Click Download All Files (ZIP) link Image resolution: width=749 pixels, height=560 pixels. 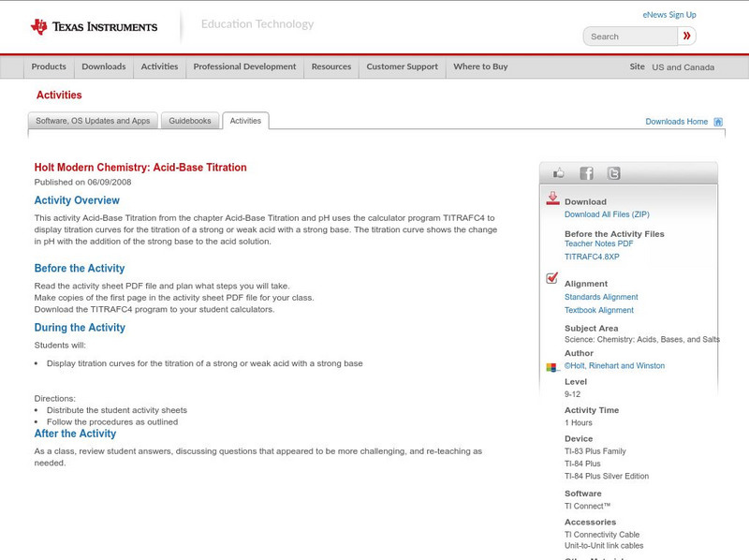(x=607, y=214)
